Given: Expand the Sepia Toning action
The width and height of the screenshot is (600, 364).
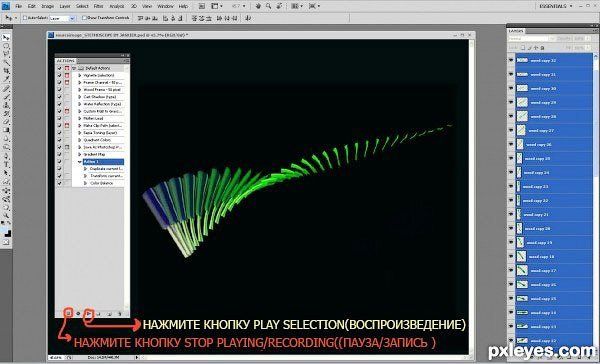Looking at the screenshot, I should pyautogui.click(x=80, y=133).
